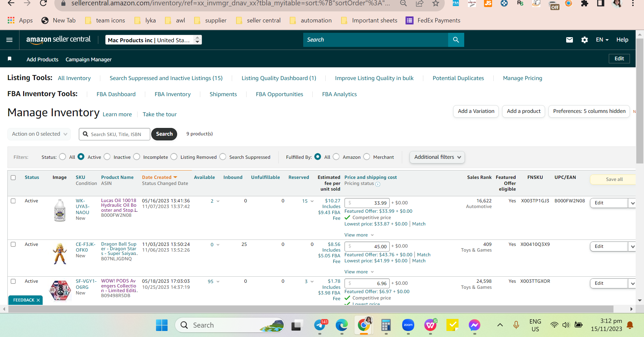
Task: Open Telegram from the taskbar
Action: 320,325
